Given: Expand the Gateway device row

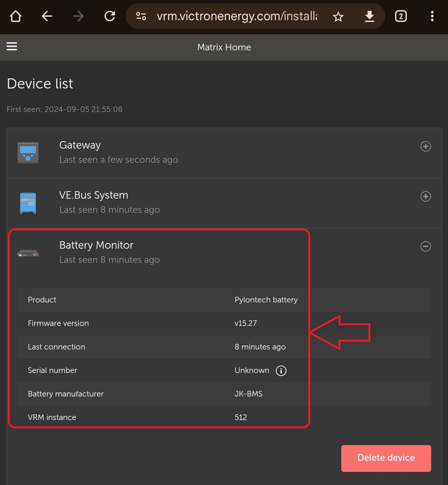Looking at the screenshot, I should tap(426, 146).
